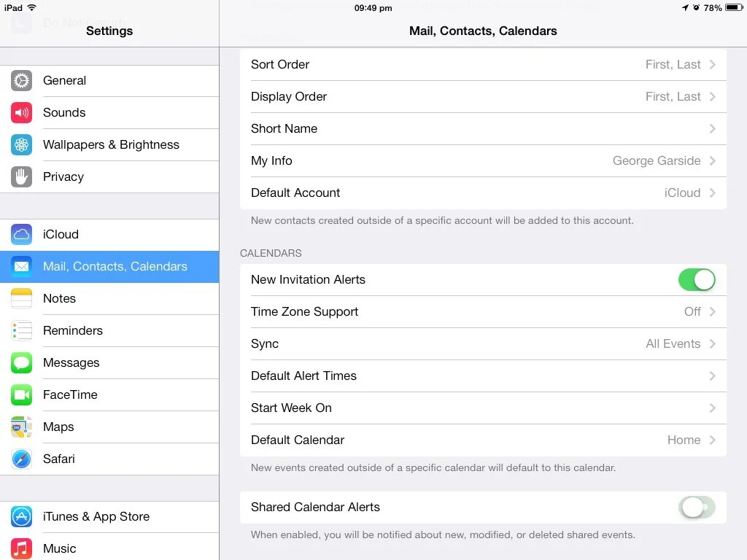Open the Default Alert Times row
The height and width of the screenshot is (560, 747).
click(483, 376)
